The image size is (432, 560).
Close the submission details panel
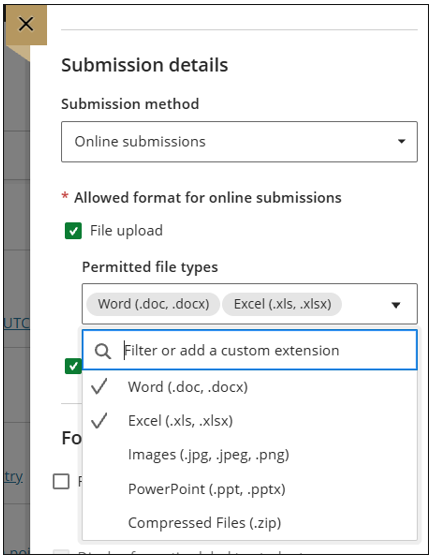(26, 24)
